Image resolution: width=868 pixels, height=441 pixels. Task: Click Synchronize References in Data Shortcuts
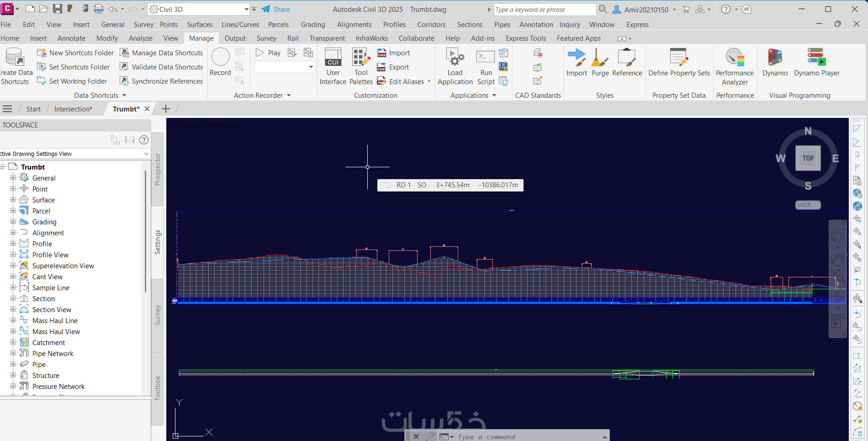point(162,81)
